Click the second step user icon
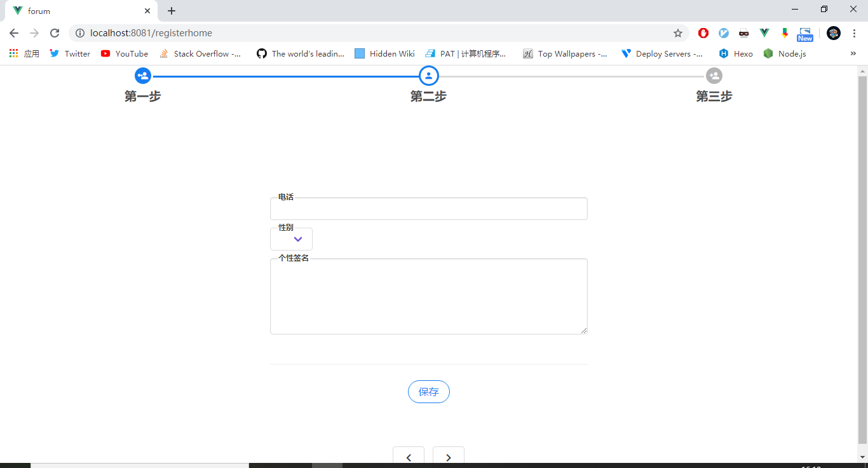The image size is (868, 468). click(x=429, y=76)
